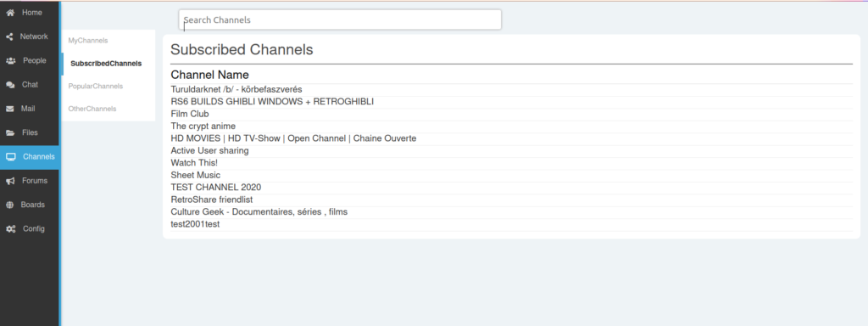Open the Chat label in sidebar
This screenshot has width=868, height=326.
click(x=30, y=85)
